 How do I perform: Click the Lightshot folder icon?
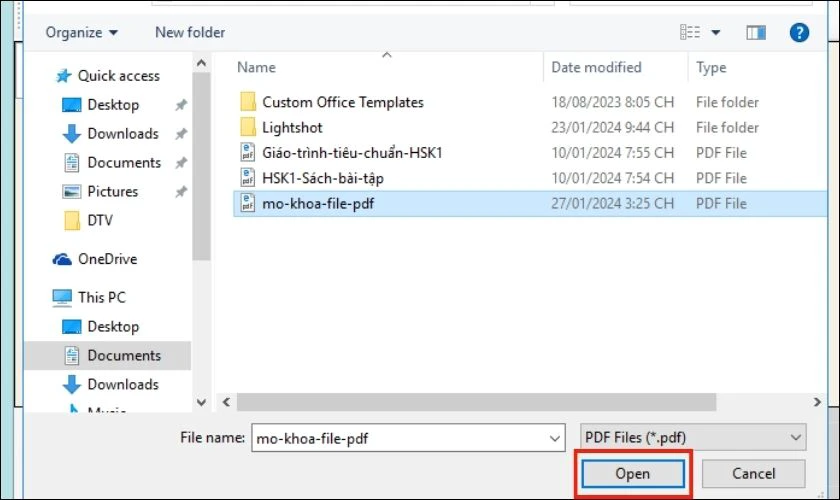[248, 127]
